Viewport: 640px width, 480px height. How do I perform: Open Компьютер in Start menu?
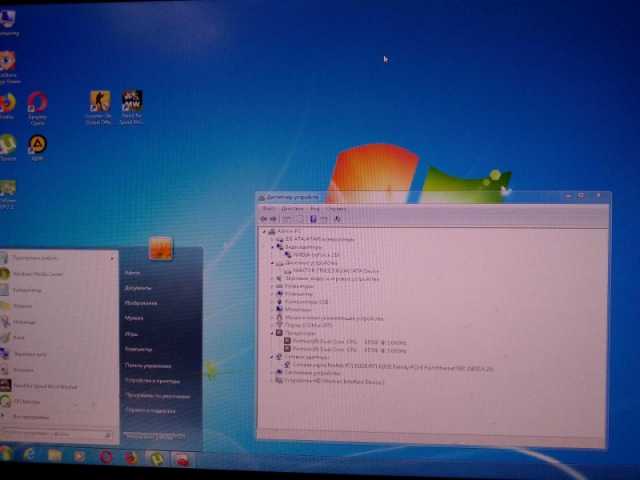click(x=138, y=349)
